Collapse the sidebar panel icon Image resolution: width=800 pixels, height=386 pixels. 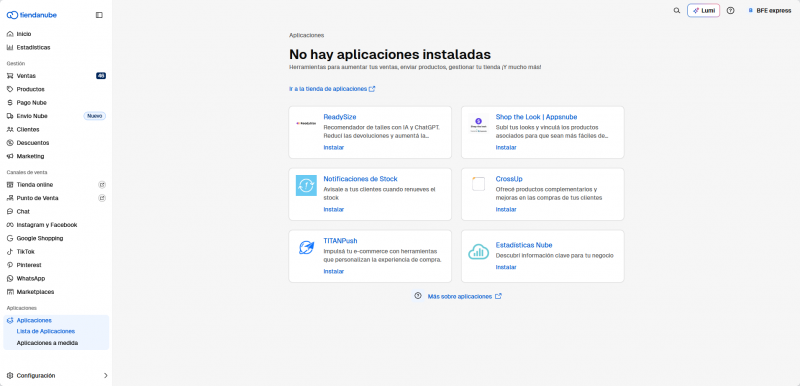[x=99, y=15]
